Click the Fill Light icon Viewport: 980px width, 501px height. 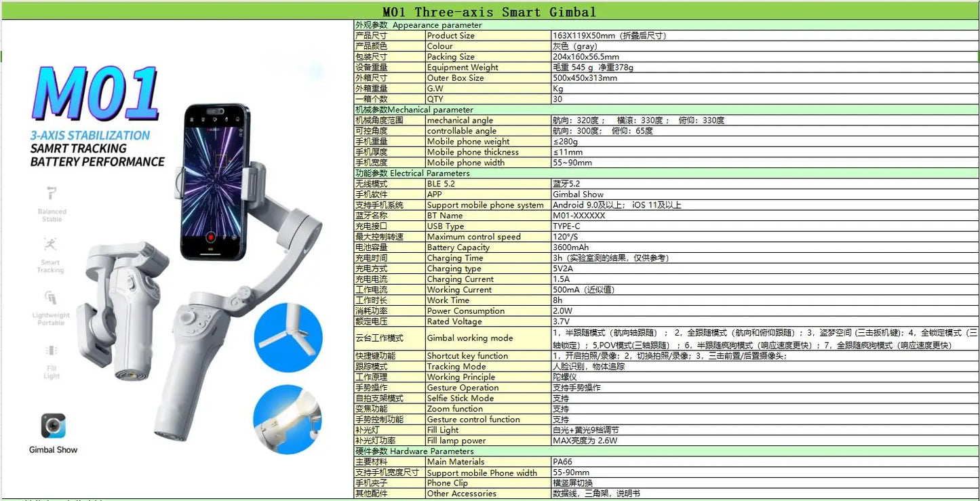pyautogui.click(x=52, y=350)
